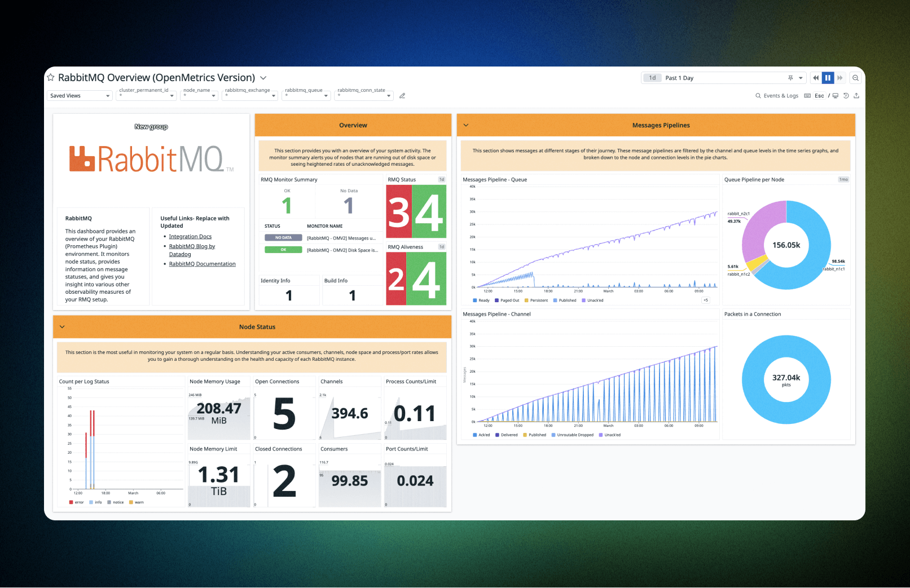Open the time range dropdown arrow
The image size is (910, 588).
point(801,78)
